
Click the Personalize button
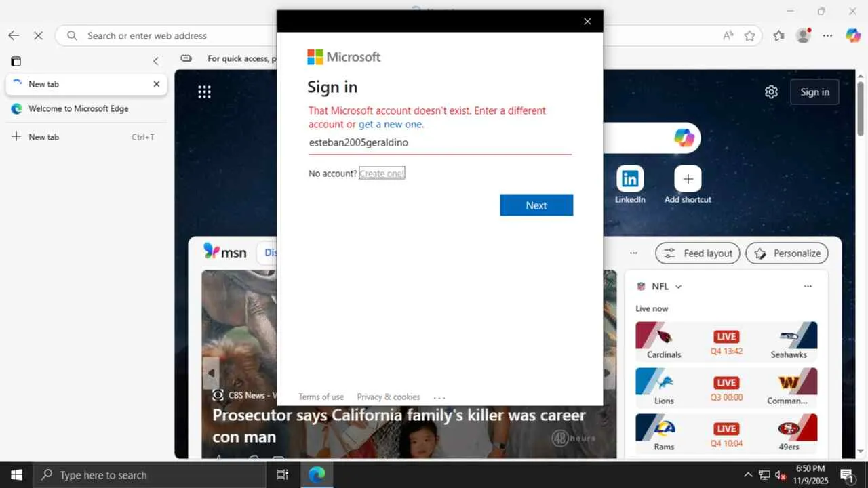[787, 253]
